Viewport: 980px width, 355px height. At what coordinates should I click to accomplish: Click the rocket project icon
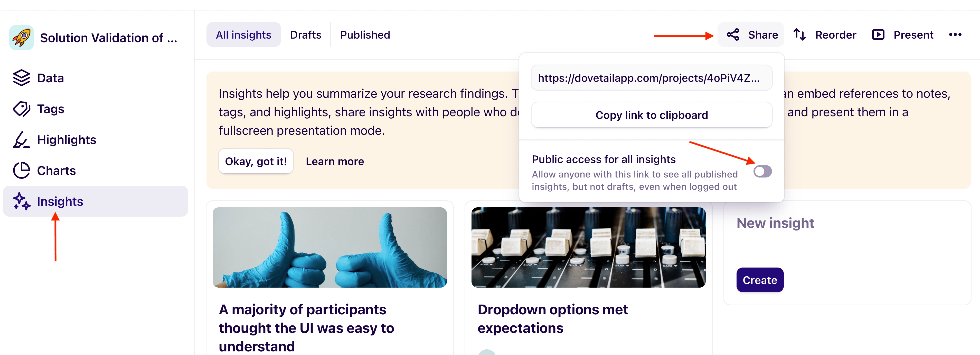click(21, 37)
